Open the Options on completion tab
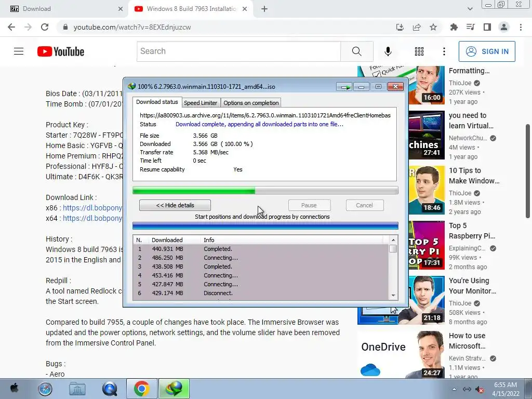This screenshot has height=399, width=532. [x=251, y=103]
